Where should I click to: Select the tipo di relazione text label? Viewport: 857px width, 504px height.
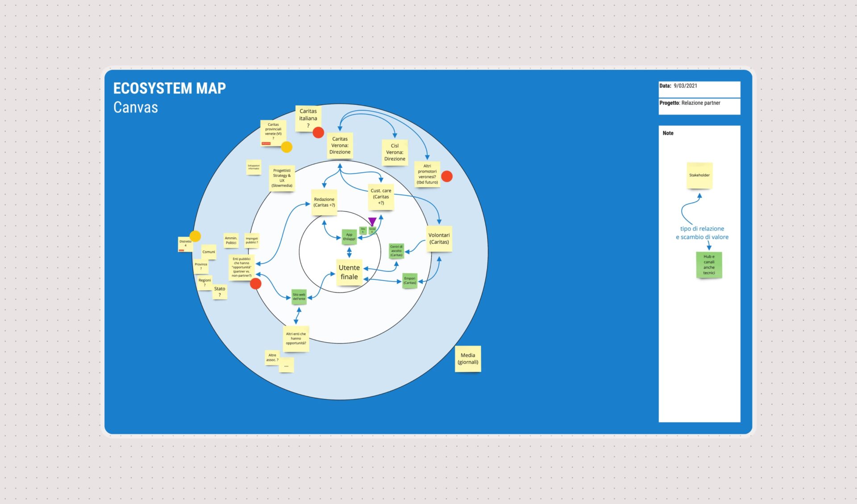tap(702, 229)
